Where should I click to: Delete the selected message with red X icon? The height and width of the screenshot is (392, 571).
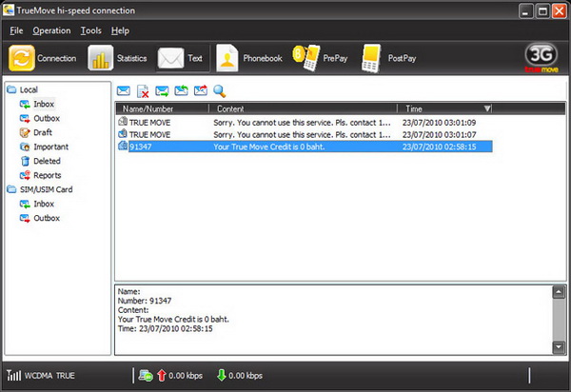143,91
